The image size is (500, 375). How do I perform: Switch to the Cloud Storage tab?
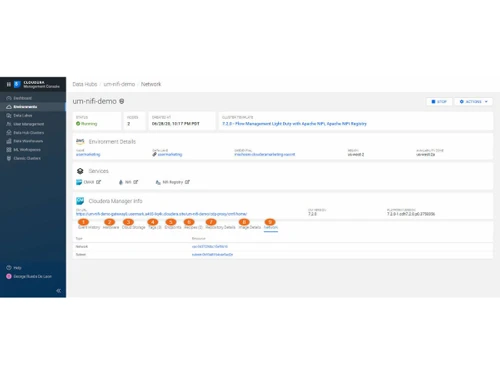(x=134, y=227)
